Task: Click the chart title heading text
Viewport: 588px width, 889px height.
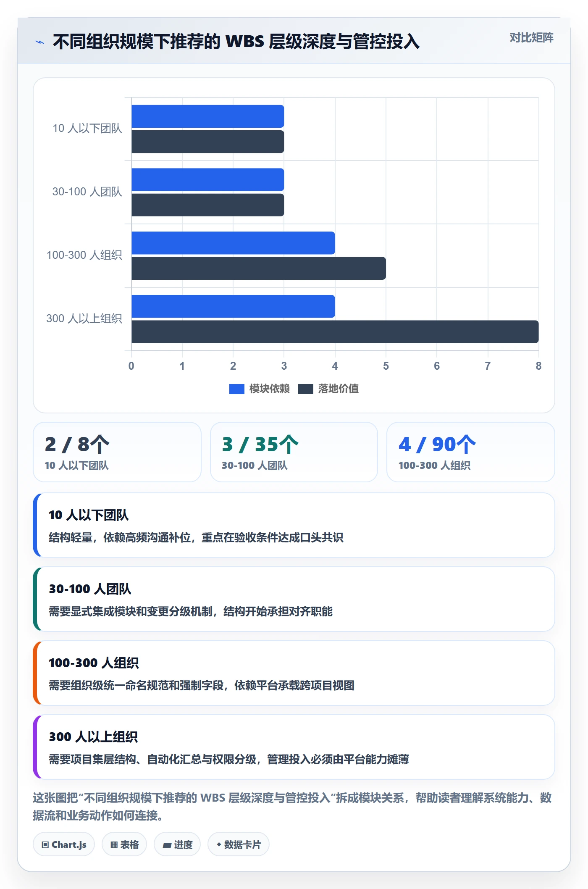Action: coord(236,42)
